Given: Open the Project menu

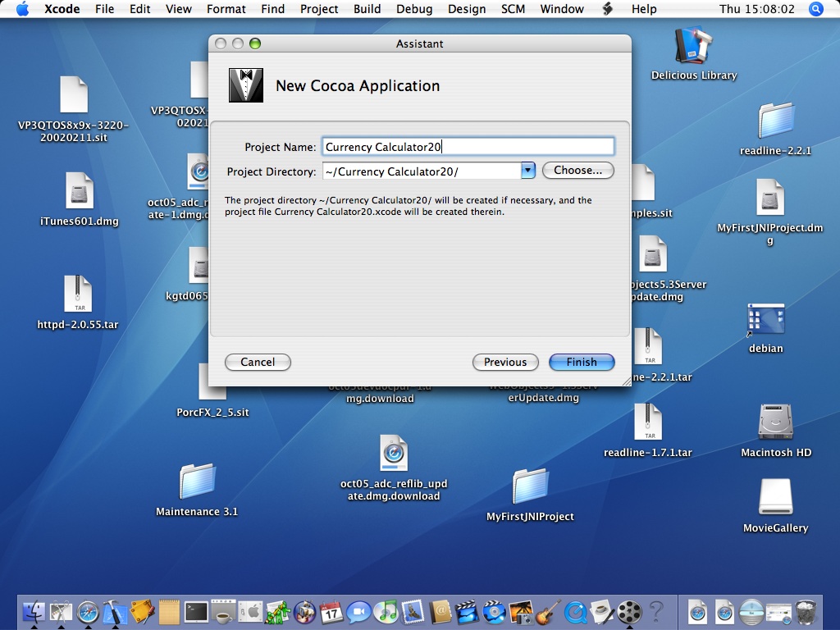Looking at the screenshot, I should (x=319, y=9).
